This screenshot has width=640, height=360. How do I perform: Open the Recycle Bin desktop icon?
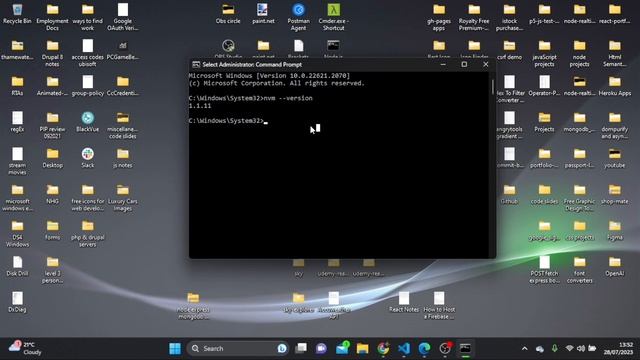click(17, 13)
